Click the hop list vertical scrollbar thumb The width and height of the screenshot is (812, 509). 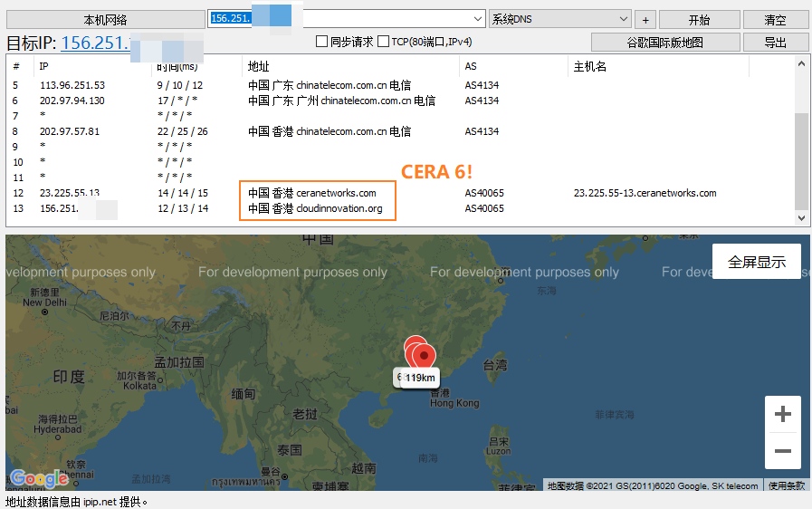[x=801, y=160]
